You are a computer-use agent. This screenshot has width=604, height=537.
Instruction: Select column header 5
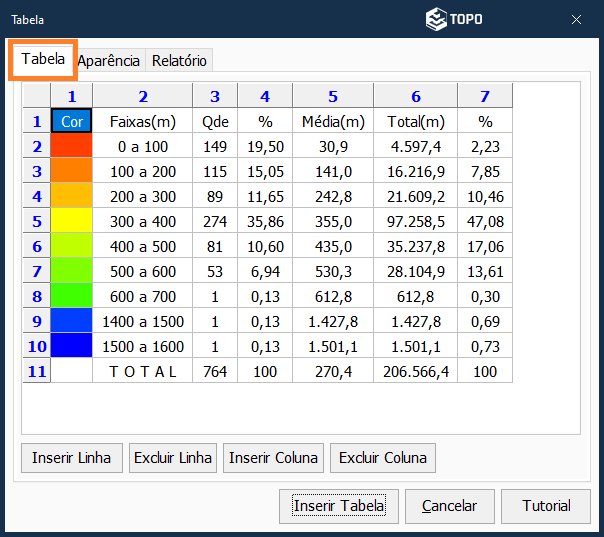[333, 96]
